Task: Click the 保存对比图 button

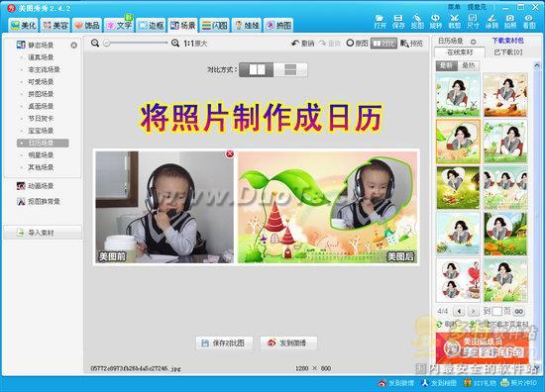Action: [x=224, y=343]
